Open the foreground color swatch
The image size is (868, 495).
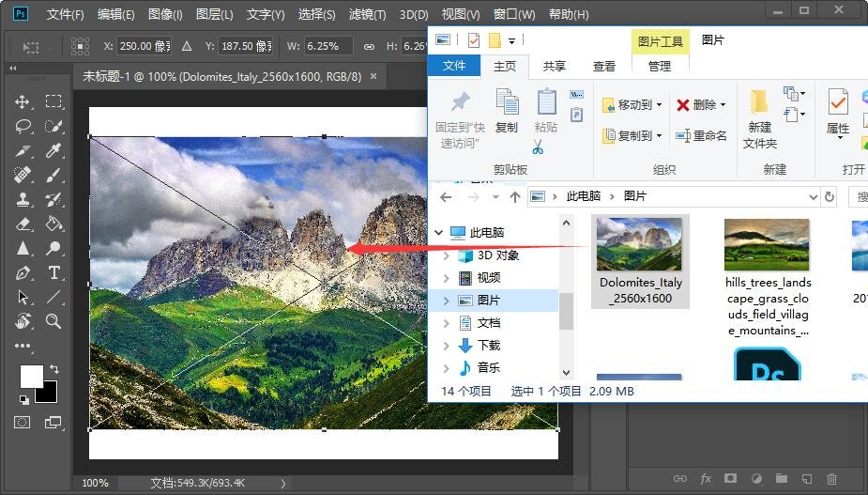click(x=31, y=377)
